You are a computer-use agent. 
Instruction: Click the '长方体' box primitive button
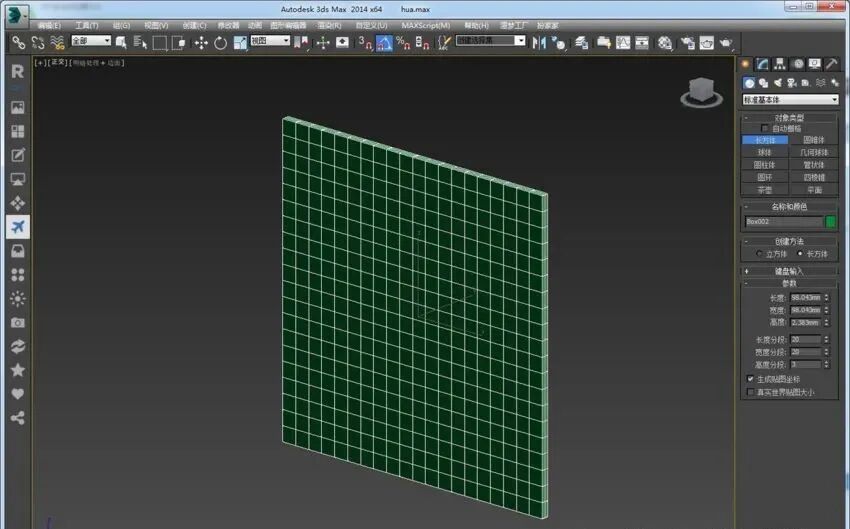[x=765, y=140]
